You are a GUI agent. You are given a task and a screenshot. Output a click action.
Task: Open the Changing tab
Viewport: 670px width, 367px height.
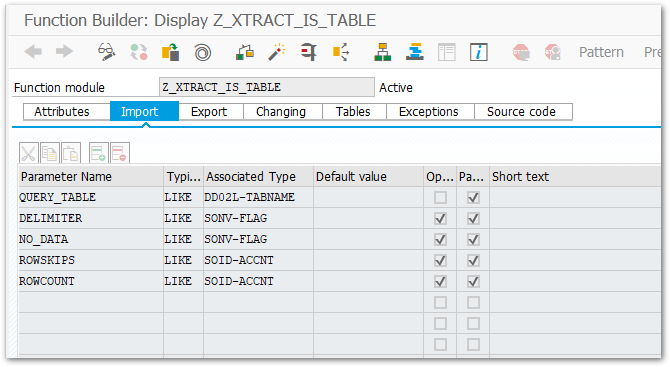[x=283, y=112]
